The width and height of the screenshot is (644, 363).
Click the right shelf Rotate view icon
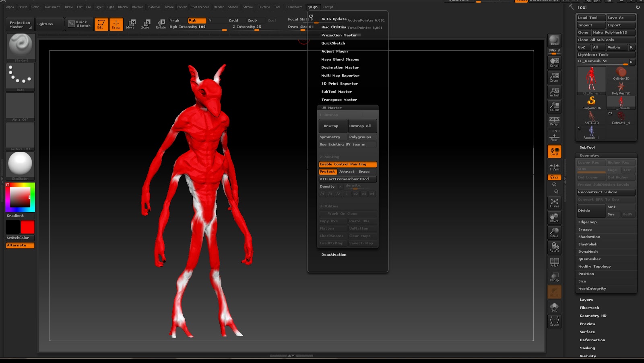click(x=554, y=247)
